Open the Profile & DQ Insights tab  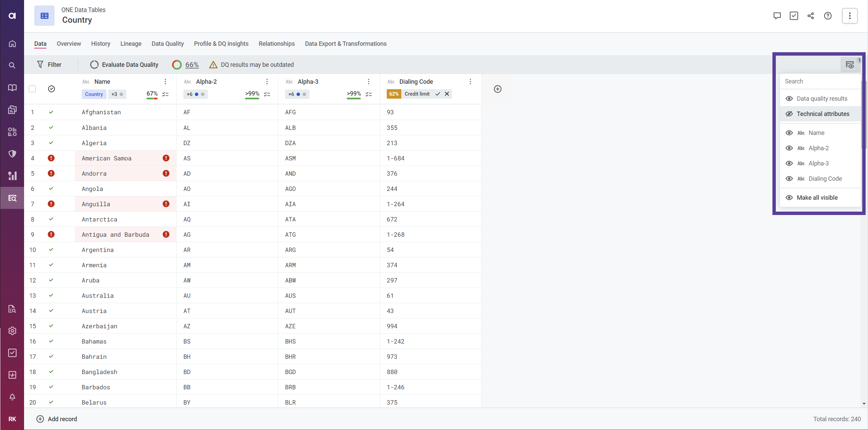tap(221, 44)
